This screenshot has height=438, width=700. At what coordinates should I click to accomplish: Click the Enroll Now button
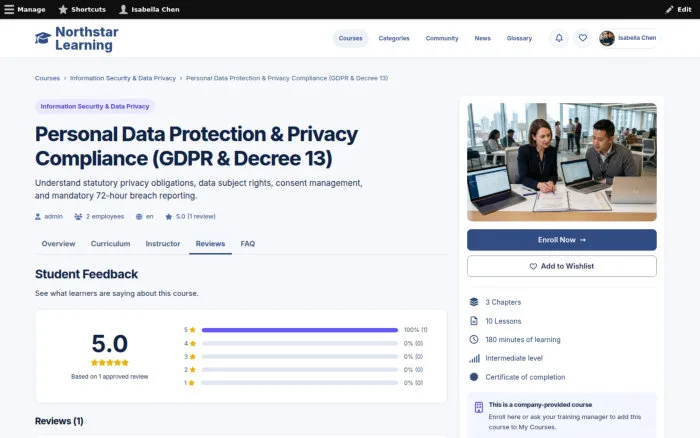[x=562, y=240]
